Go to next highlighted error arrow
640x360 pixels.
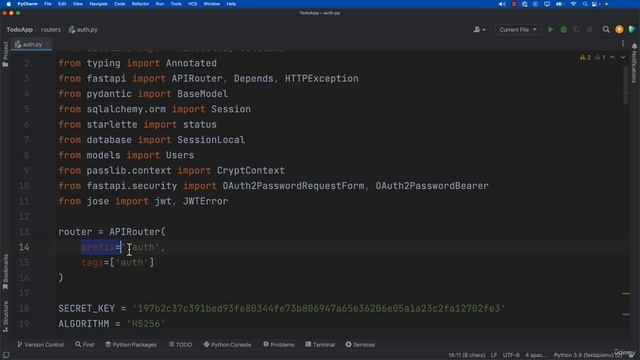[623, 58]
